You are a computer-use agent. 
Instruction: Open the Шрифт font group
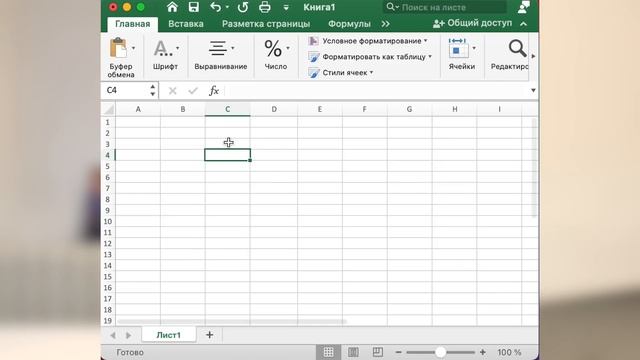point(165,55)
